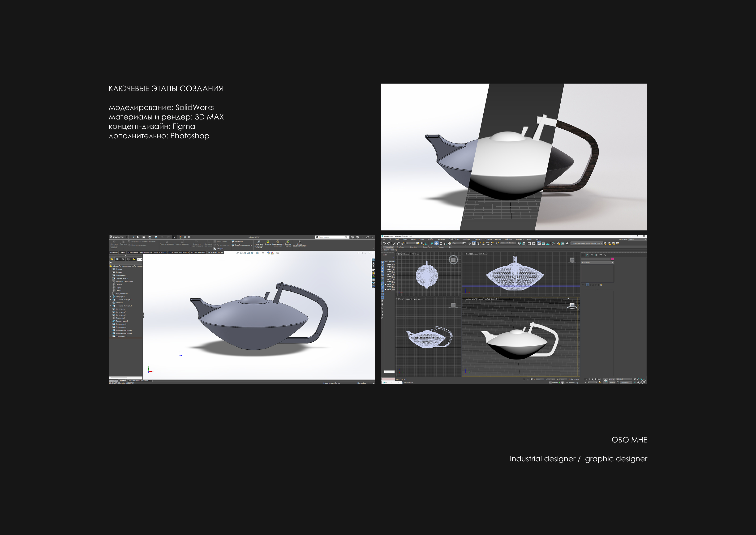Click the SolidWorks Save icon

pyautogui.click(x=150, y=237)
